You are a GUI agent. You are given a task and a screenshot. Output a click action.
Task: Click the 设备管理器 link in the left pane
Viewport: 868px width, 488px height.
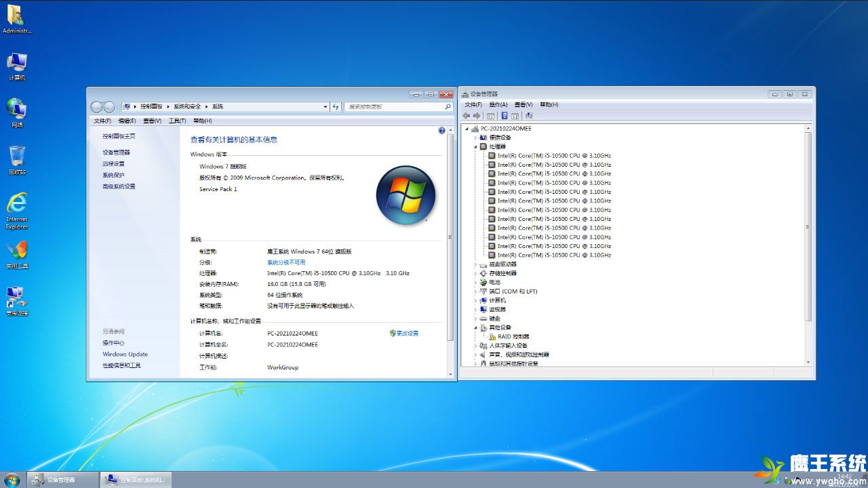tap(116, 152)
